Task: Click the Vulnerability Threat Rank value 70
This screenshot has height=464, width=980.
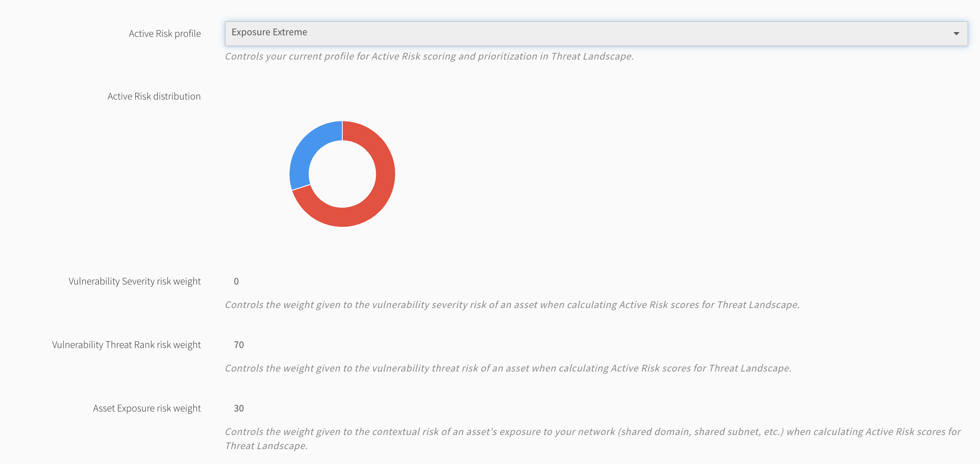Action: [x=239, y=345]
